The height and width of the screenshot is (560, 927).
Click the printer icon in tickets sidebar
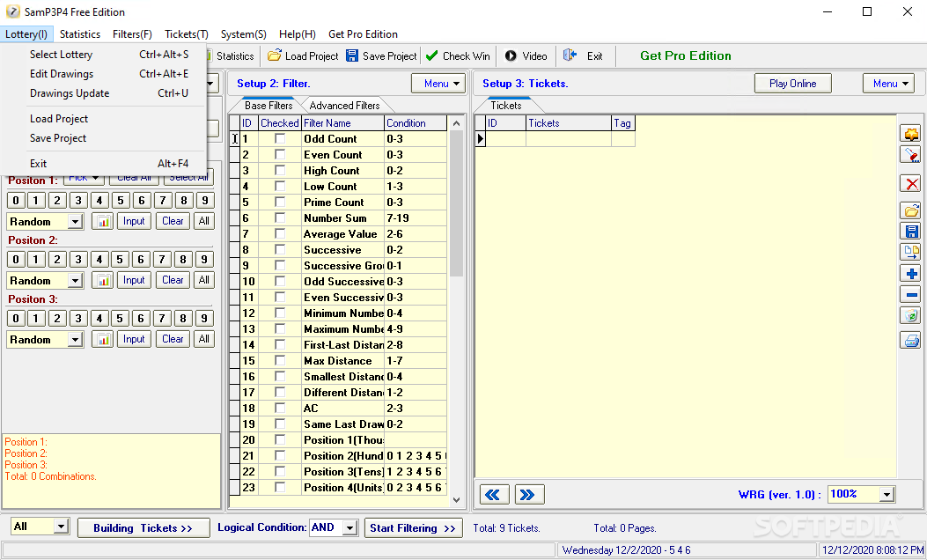coord(911,341)
